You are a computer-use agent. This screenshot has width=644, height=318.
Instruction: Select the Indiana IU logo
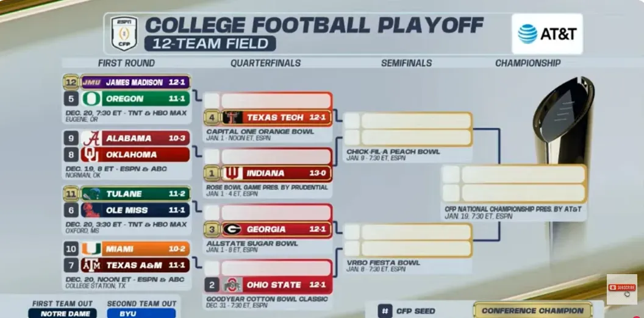tap(232, 173)
